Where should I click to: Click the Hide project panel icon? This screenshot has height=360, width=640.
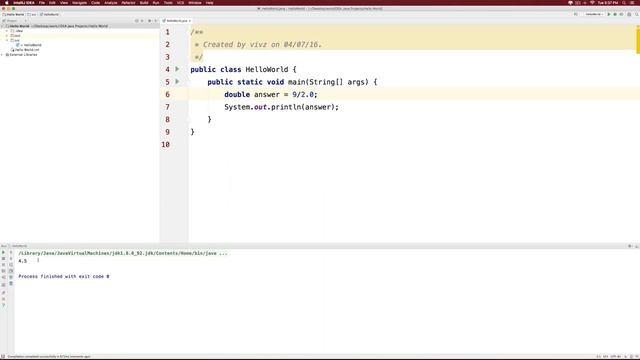[x=156, y=20]
